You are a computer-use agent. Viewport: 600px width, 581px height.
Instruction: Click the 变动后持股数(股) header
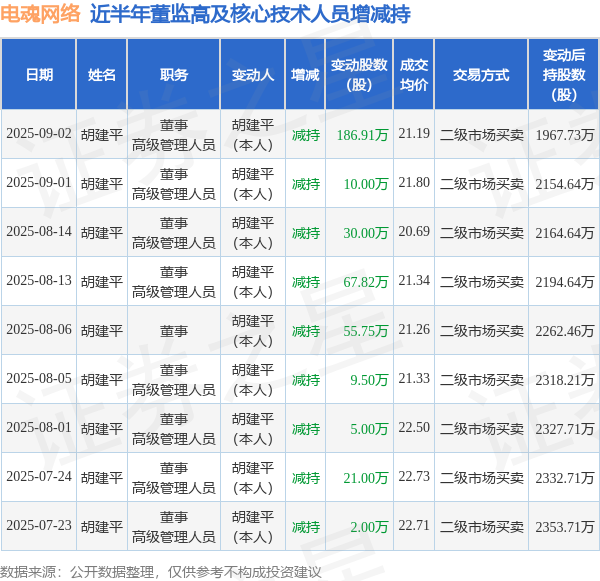click(564, 75)
